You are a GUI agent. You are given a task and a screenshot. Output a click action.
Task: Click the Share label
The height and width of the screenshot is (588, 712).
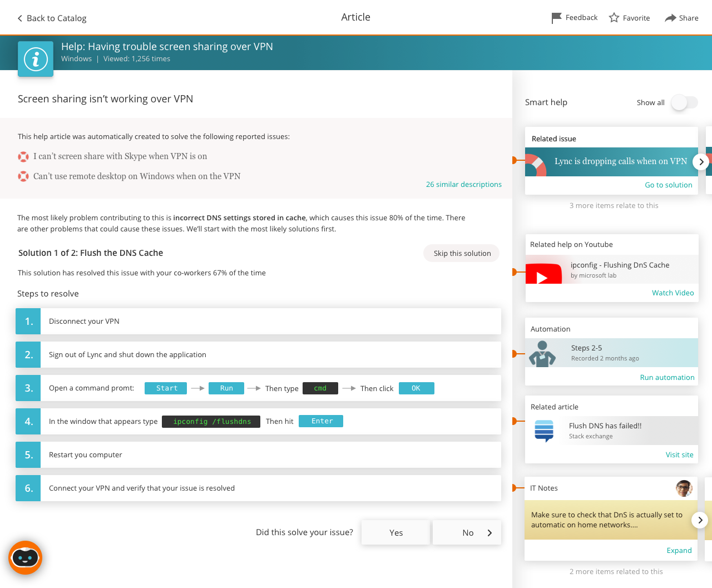click(689, 18)
